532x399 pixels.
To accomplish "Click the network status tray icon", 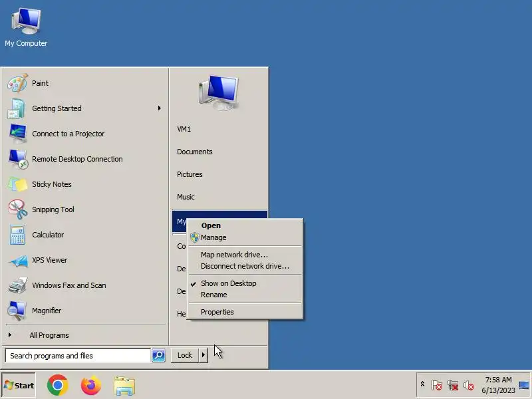I will [x=453, y=385].
